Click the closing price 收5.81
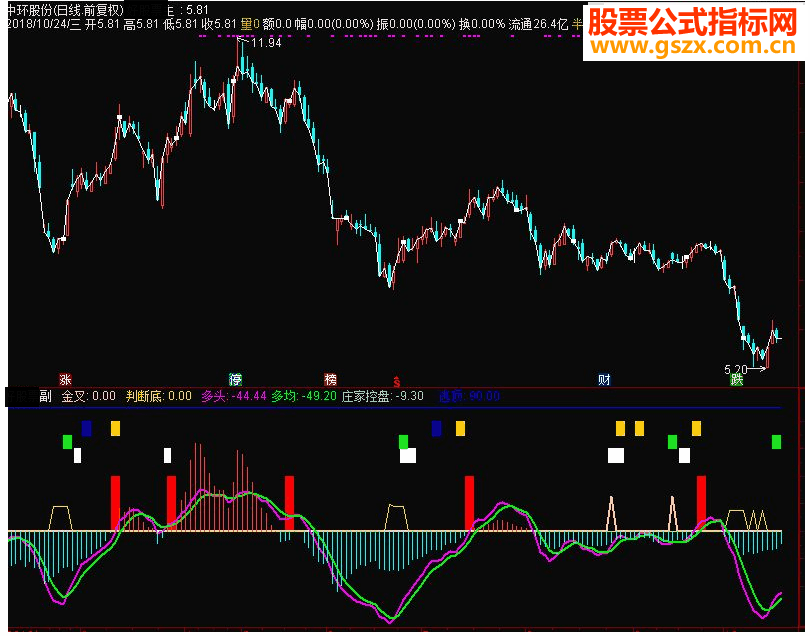The height and width of the screenshot is (636, 810). point(219,24)
